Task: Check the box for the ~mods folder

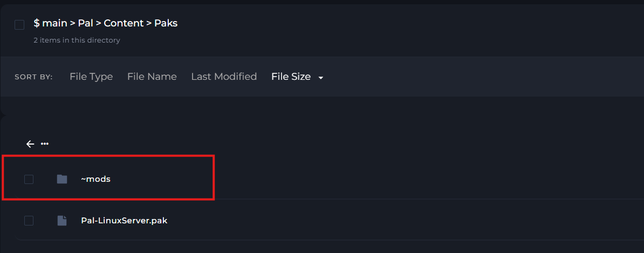Action: (29, 179)
